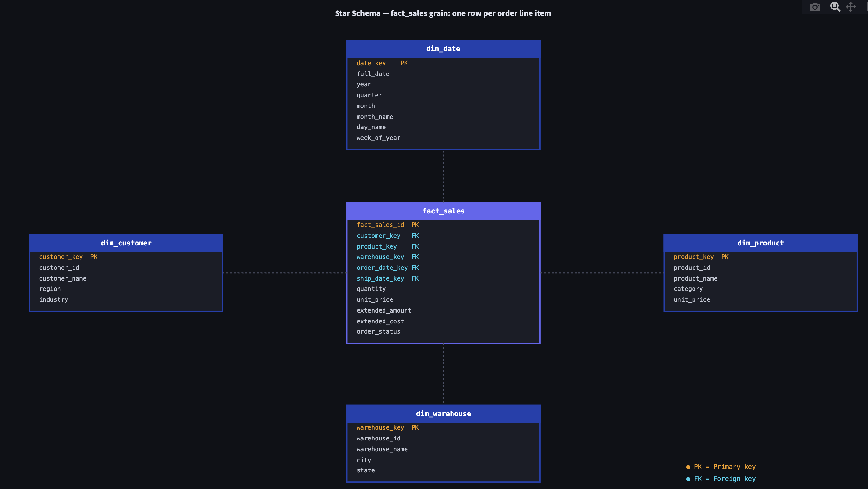868x489 pixels.
Task: Click the fact_sales table header
Action: (x=443, y=211)
